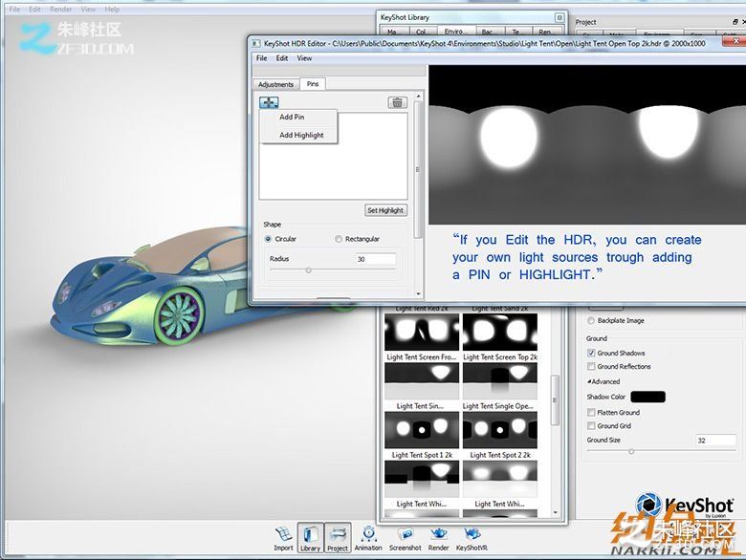Enable Ground Reflections checkbox
Screen dimensions: 746x560
tap(591, 367)
